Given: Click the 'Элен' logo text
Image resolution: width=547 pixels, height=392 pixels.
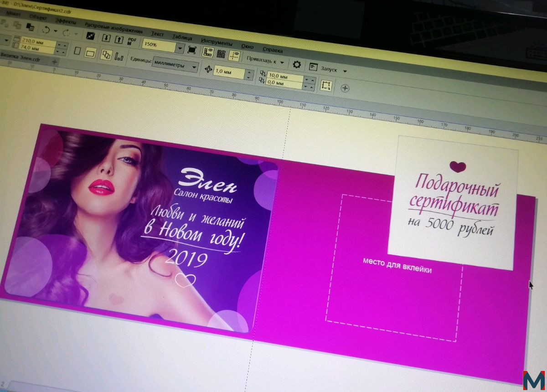Looking at the screenshot, I should (x=209, y=181).
